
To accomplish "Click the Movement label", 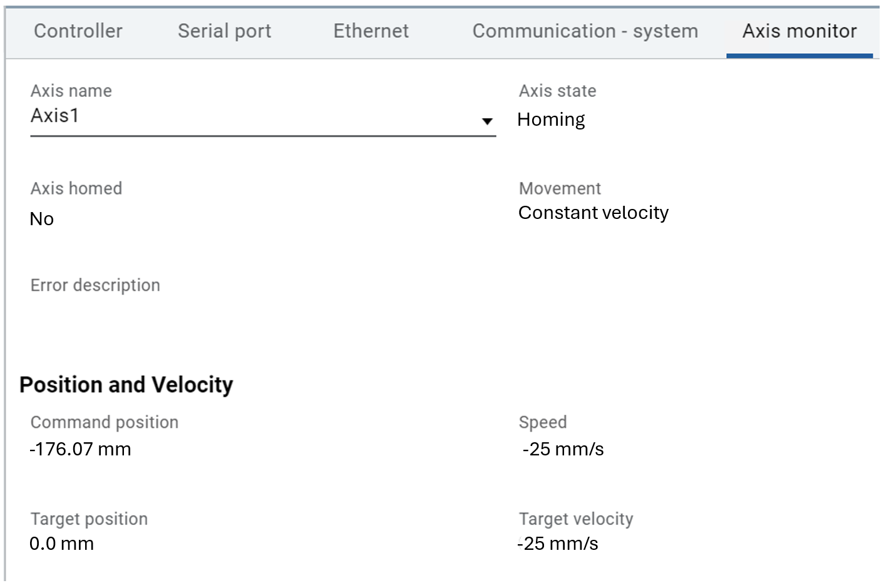I will pos(560,188).
